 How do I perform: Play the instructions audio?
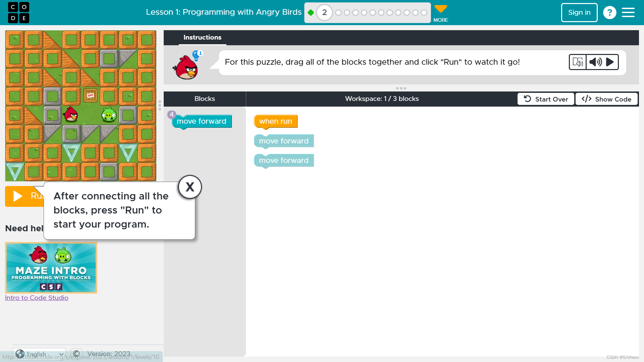pos(610,62)
